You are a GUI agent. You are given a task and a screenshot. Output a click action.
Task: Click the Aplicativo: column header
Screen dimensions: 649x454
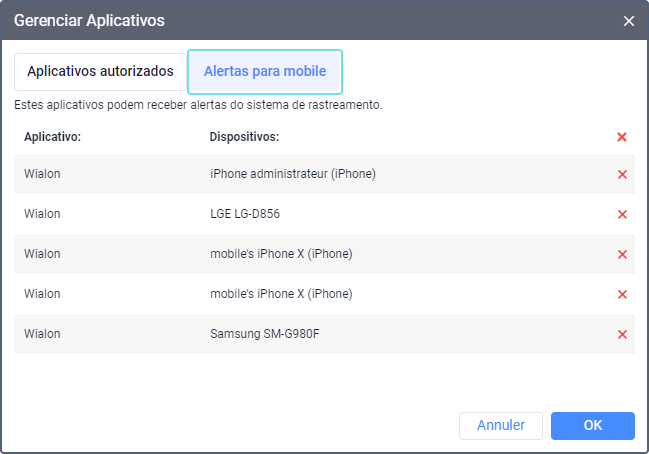pos(52,136)
